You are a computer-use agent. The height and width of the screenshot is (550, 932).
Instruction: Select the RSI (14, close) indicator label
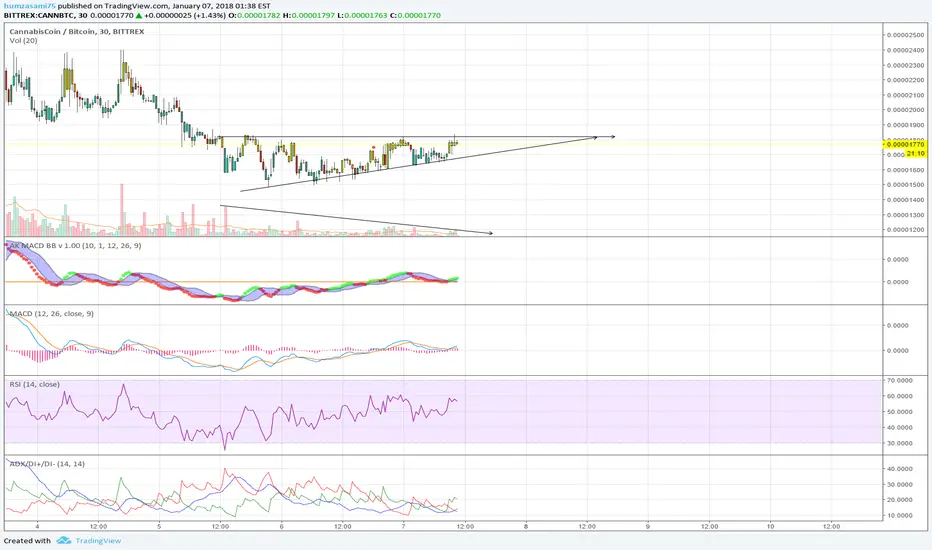tap(34, 384)
